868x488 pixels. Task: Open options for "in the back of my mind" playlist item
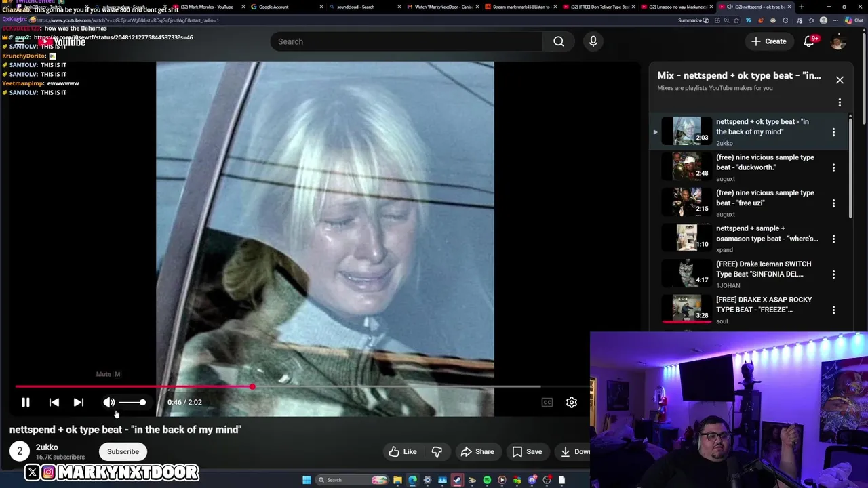(833, 132)
